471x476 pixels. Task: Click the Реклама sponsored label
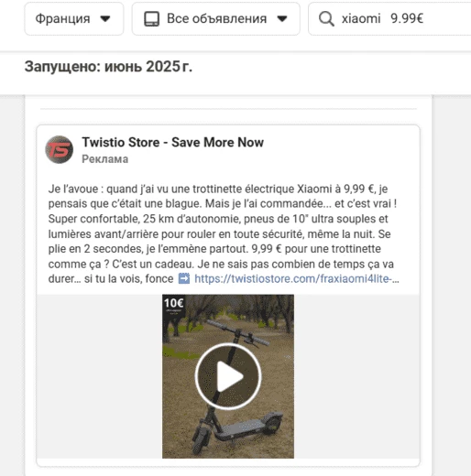(105, 159)
